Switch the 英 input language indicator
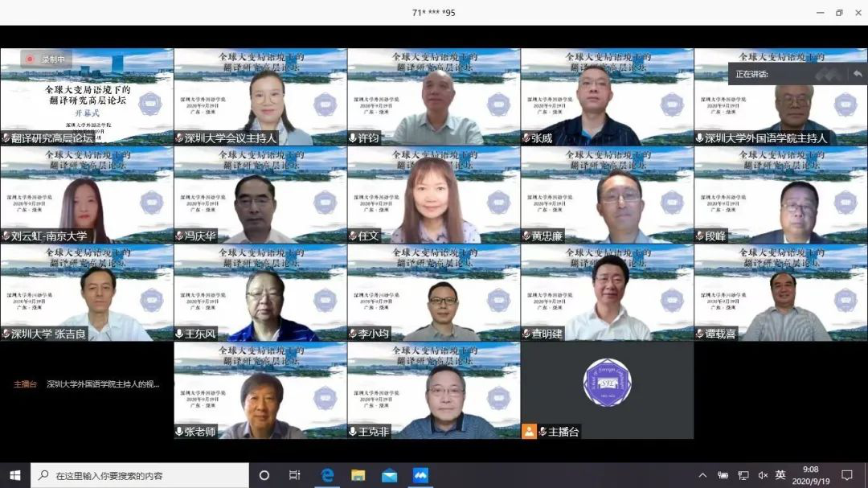 [x=780, y=475]
